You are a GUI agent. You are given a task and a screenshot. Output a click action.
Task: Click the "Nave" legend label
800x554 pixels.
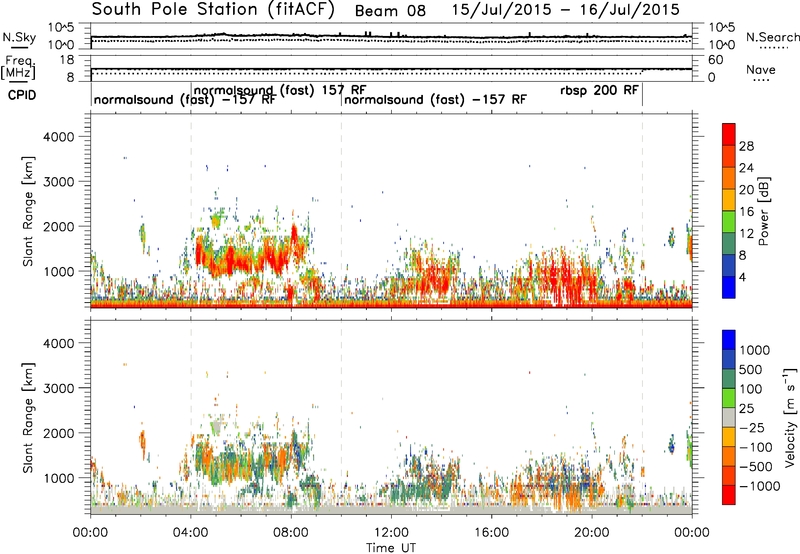[761, 69]
